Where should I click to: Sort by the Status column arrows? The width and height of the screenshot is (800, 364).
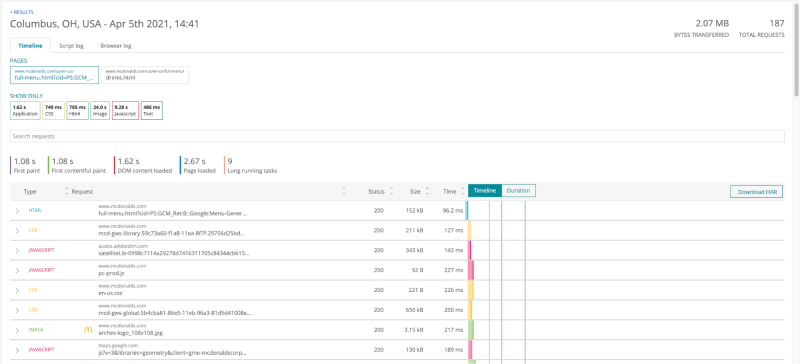tap(391, 192)
